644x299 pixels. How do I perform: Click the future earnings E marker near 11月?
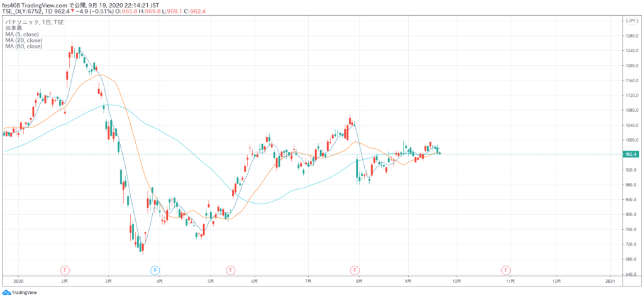coord(506,270)
